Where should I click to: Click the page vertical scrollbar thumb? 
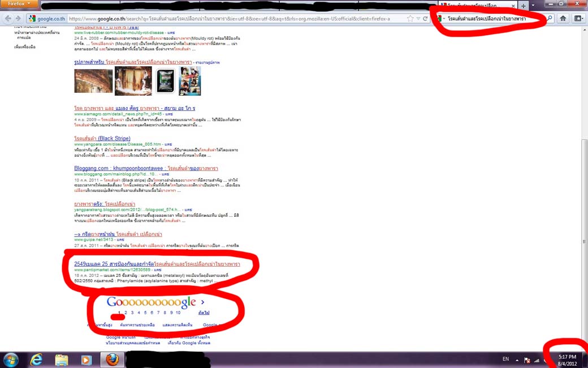point(584,242)
